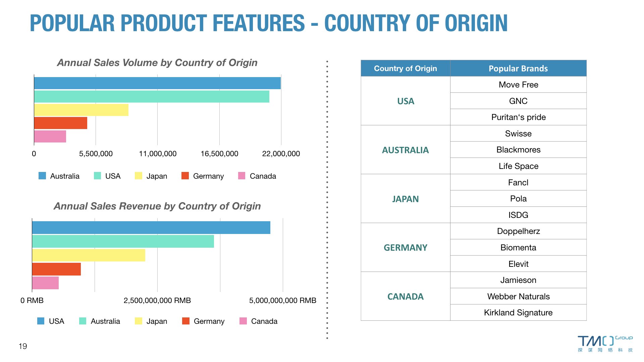Click the 'Blackmores' brand cell
This screenshot has width=644, height=362.
pyautogui.click(x=518, y=149)
